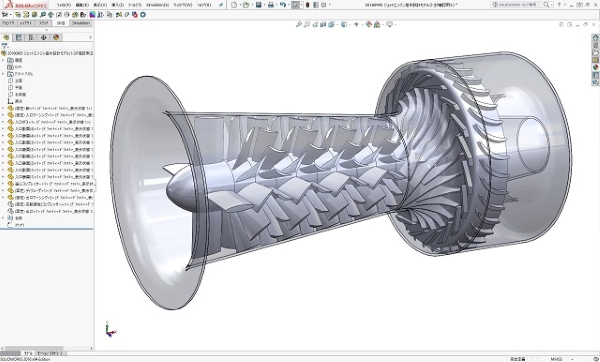Open the PropertyManager panel tab icon
Viewport: 600px width, 362px height.
click(18, 38)
